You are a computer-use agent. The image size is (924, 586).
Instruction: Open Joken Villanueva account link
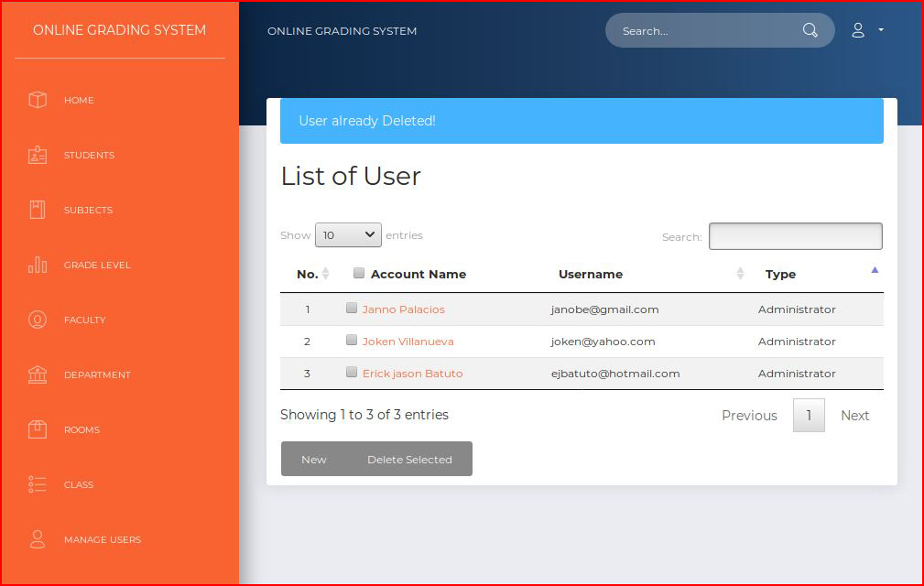(408, 341)
